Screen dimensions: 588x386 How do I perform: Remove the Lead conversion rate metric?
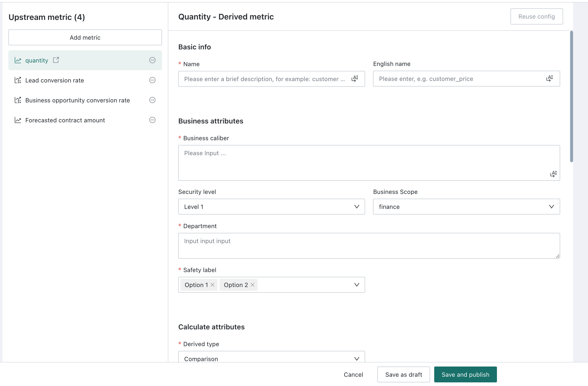(152, 80)
